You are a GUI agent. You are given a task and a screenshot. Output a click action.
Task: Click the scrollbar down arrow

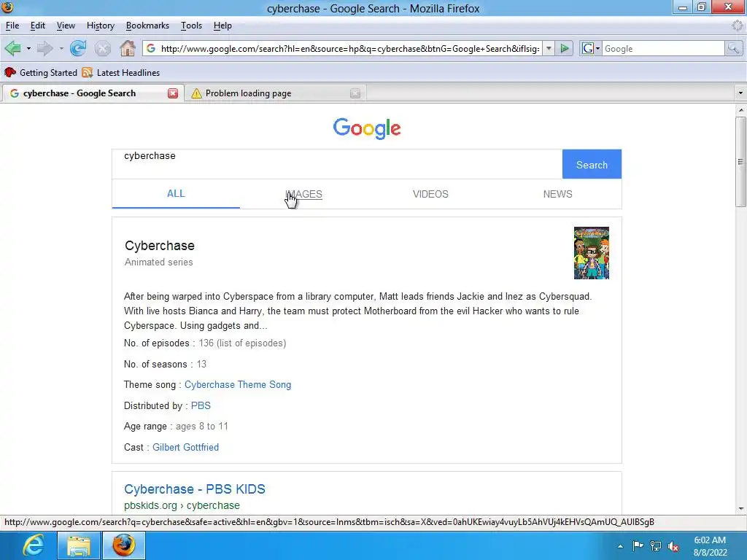point(741,508)
